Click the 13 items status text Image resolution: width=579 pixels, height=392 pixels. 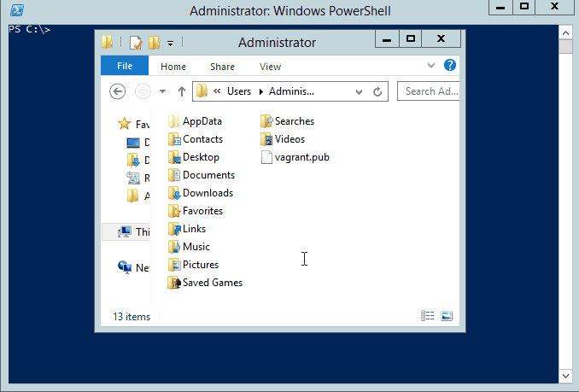(132, 317)
